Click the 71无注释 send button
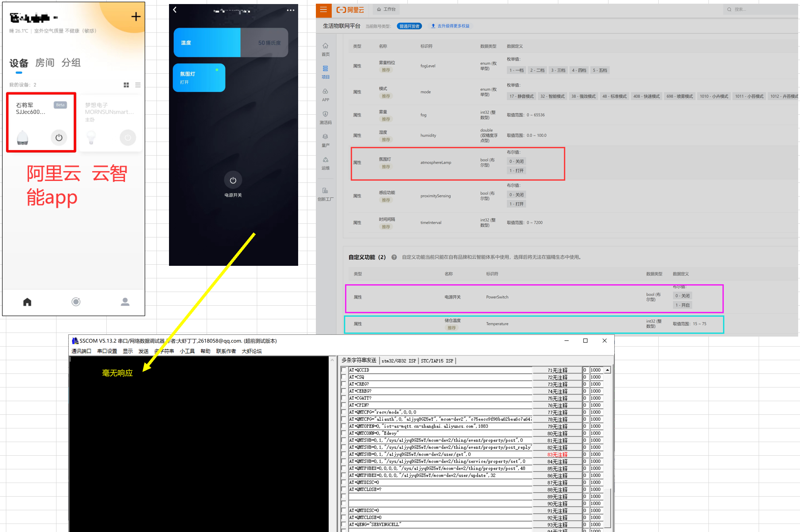Screen dimensions: 800x532 click(x=557, y=370)
